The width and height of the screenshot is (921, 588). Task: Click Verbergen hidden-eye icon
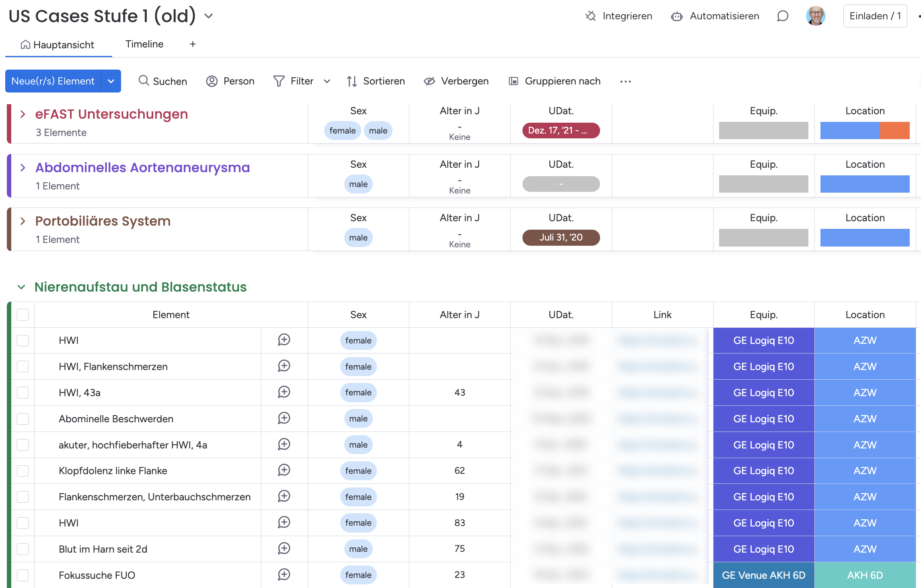[x=429, y=81]
